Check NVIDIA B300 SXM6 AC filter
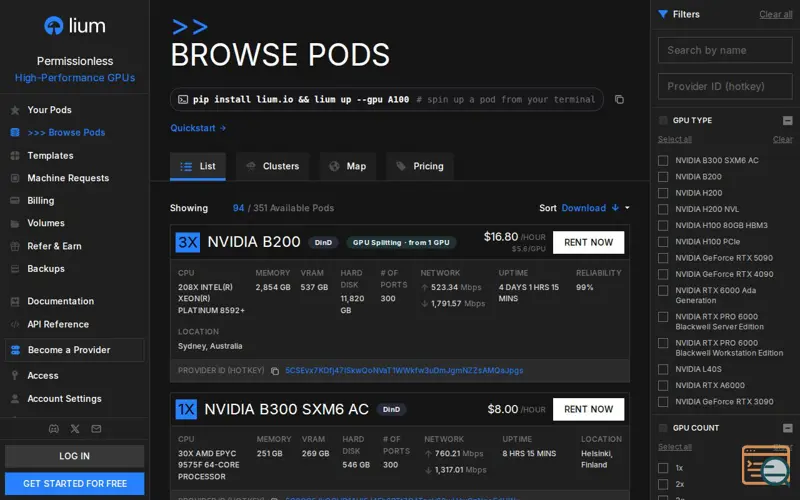 coord(663,161)
